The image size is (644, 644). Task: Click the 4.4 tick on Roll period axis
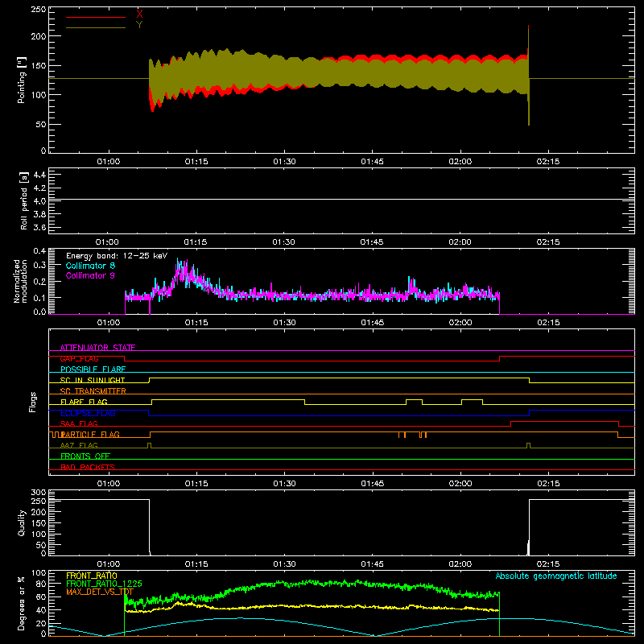pos(39,175)
